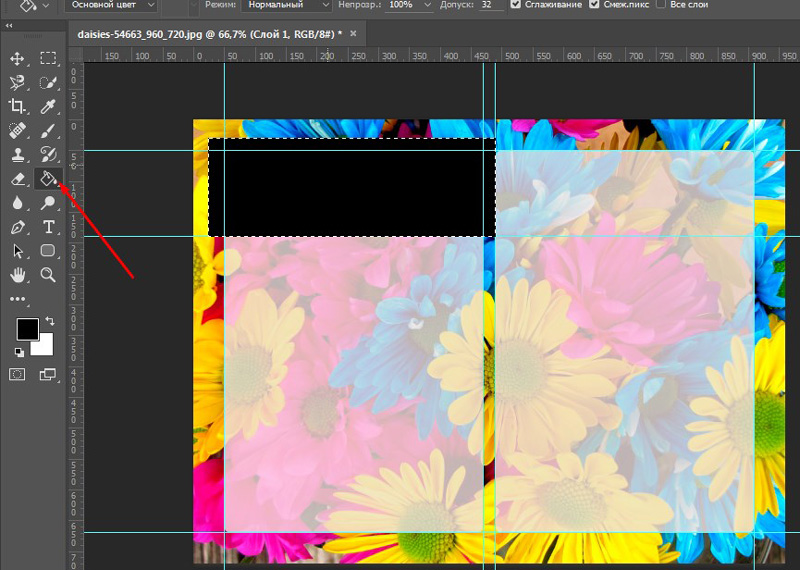Open the Основной цвет fill source dropdown
The height and width of the screenshot is (570, 800).
[x=110, y=5]
